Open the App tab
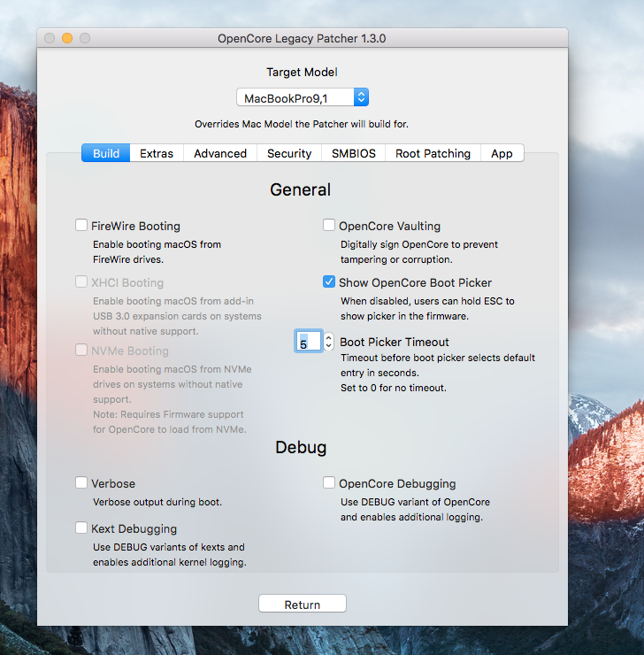Viewport: 644px width, 655px height. click(x=502, y=153)
